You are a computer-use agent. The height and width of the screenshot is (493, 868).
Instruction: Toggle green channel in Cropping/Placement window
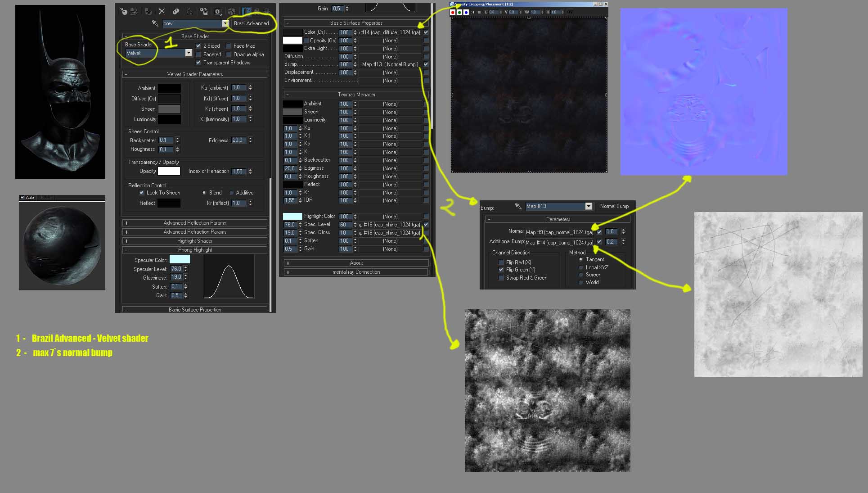click(x=459, y=12)
